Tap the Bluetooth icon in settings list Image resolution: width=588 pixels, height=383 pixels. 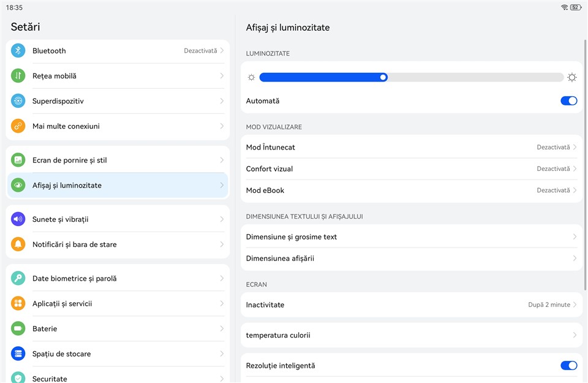(x=18, y=51)
